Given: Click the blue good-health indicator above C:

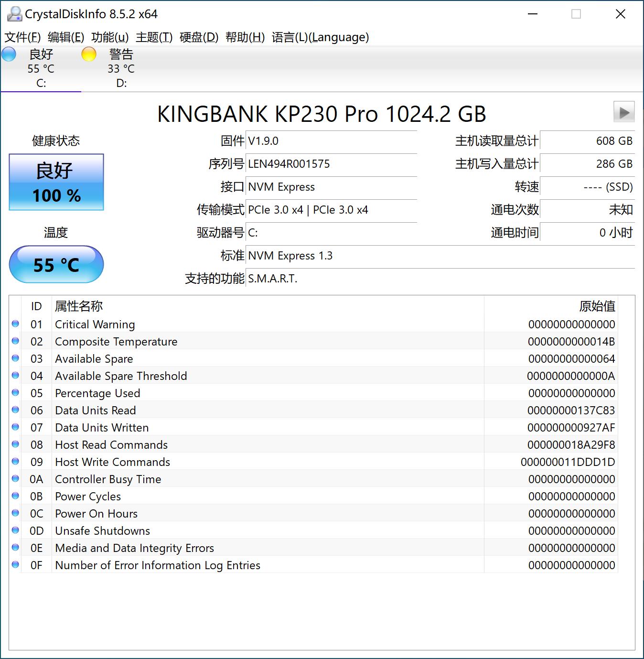Looking at the screenshot, I should click(9, 54).
